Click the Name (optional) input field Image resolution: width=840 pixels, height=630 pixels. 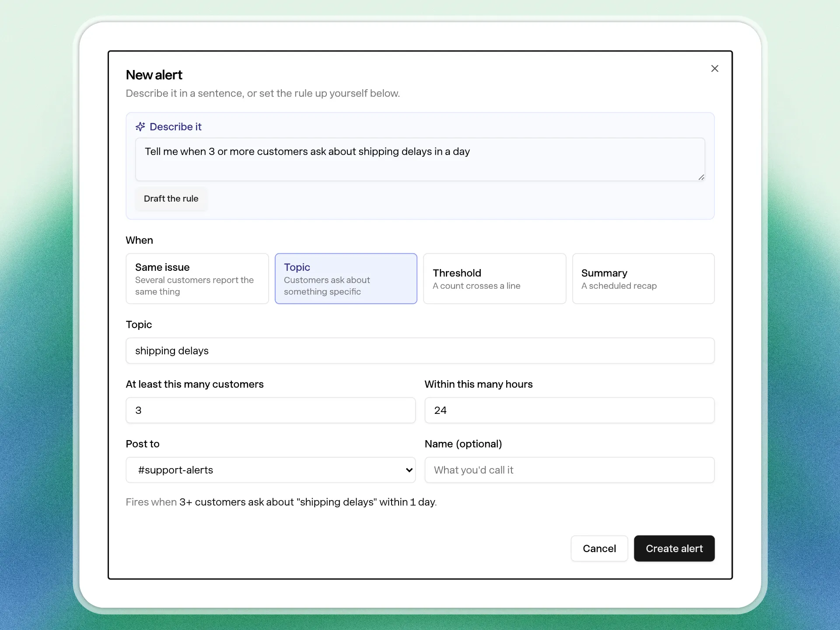click(570, 470)
